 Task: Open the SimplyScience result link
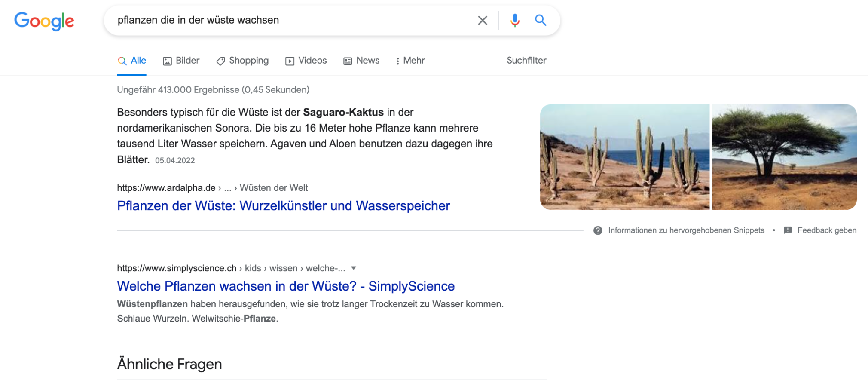(x=285, y=286)
